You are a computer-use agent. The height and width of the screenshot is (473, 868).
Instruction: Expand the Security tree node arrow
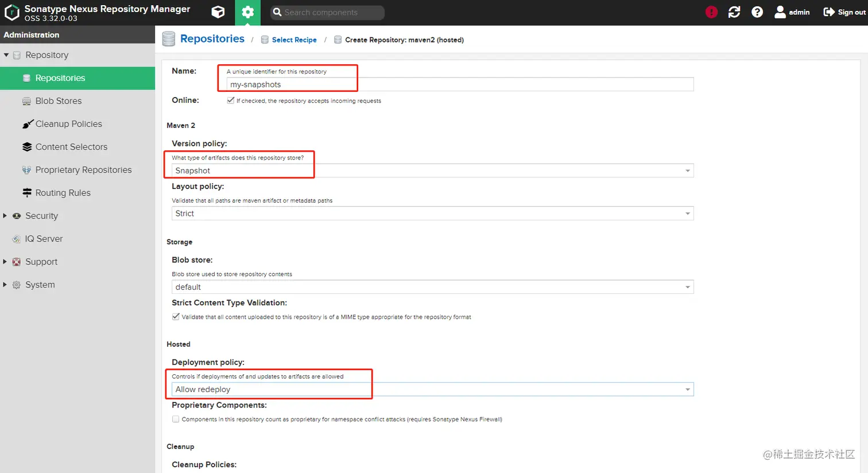point(5,216)
